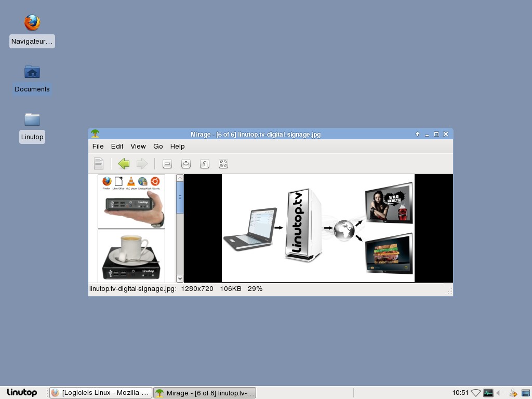
Task: Click the 10:51 taskbar clock
Action: pyautogui.click(x=460, y=393)
